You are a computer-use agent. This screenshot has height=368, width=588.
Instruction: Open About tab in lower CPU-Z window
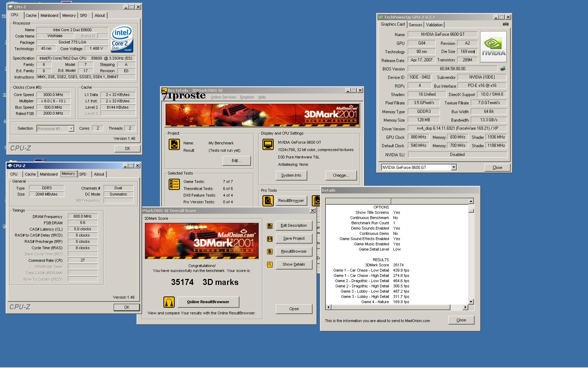[x=99, y=174]
